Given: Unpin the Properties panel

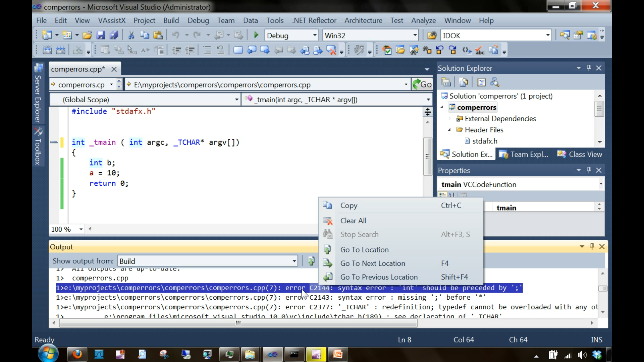Looking at the screenshot, I should point(589,170).
